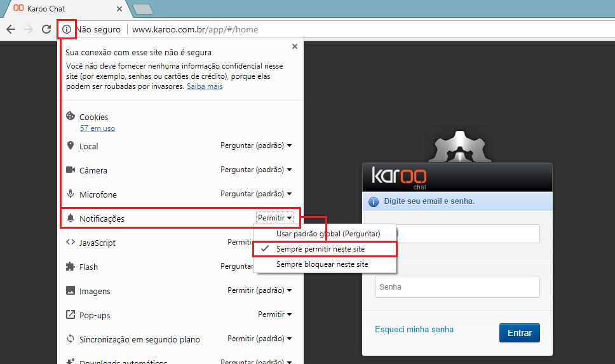Open the Notificações Permitir dropdown
This screenshot has width=615, height=364.
[274, 218]
